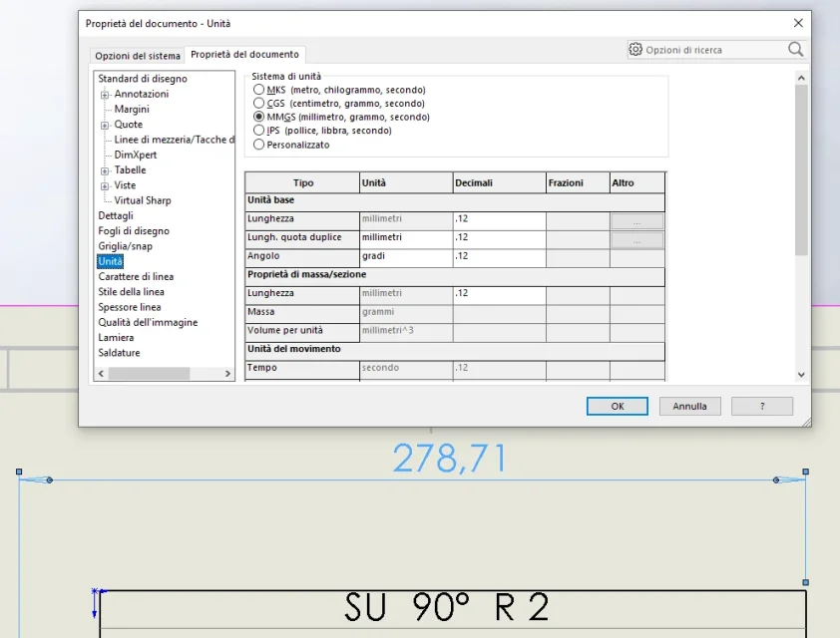840x638 pixels.
Task: Select MKS unit system radio button
Action: tap(259, 90)
